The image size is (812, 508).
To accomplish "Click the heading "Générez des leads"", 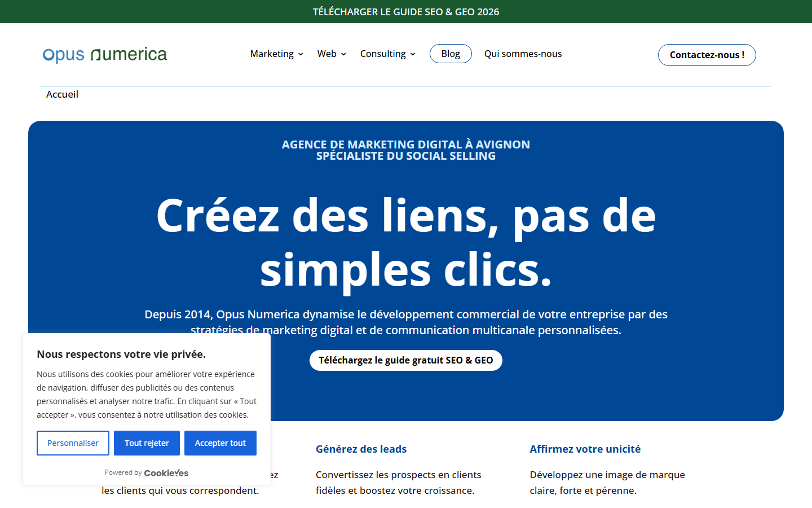I will (361, 449).
